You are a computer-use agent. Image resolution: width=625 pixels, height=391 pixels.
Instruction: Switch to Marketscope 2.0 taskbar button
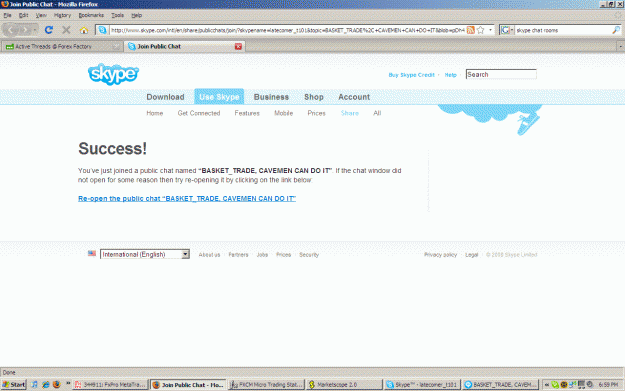pos(344,385)
